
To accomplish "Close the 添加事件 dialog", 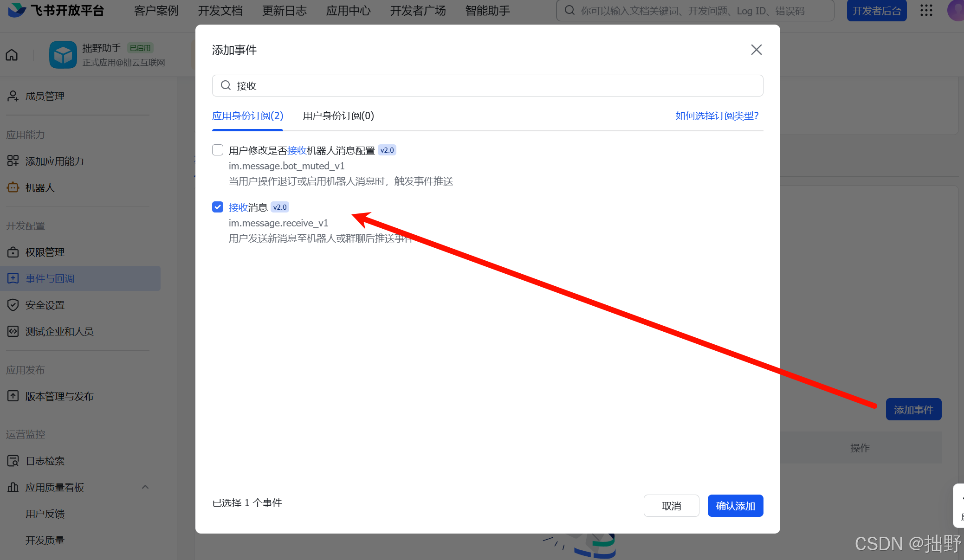I will (756, 50).
